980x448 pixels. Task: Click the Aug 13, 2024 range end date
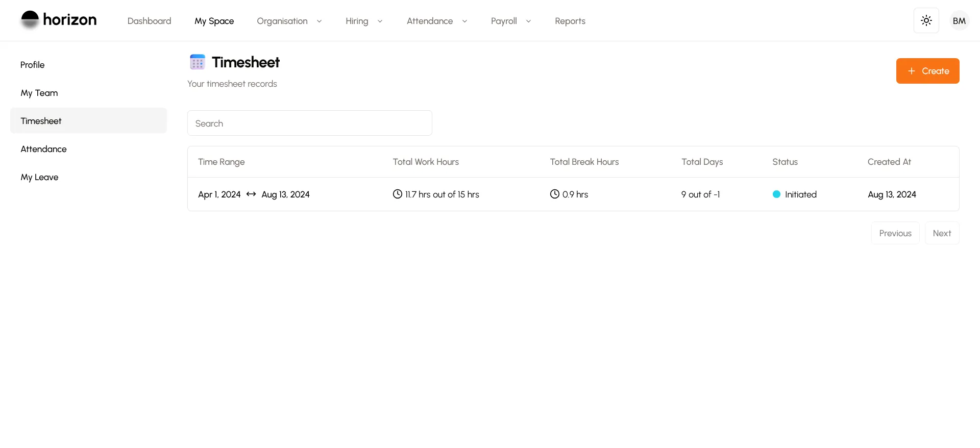(x=285, y=194)
